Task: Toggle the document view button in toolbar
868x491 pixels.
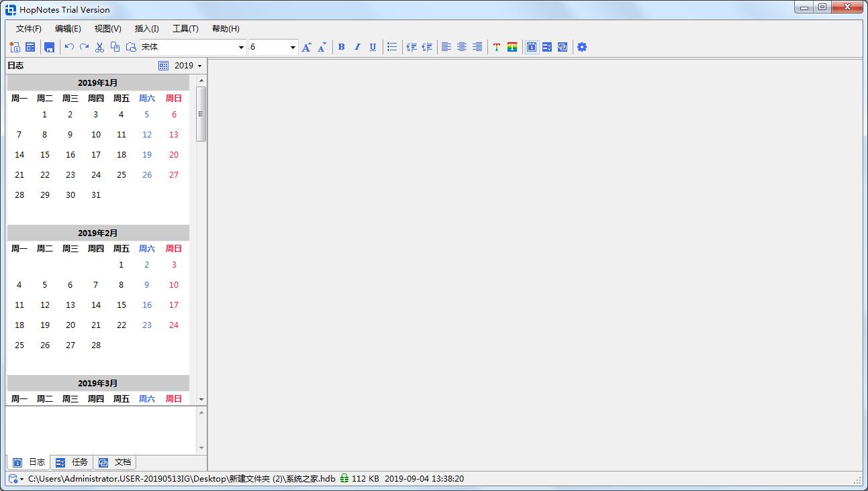Action: 563,47
